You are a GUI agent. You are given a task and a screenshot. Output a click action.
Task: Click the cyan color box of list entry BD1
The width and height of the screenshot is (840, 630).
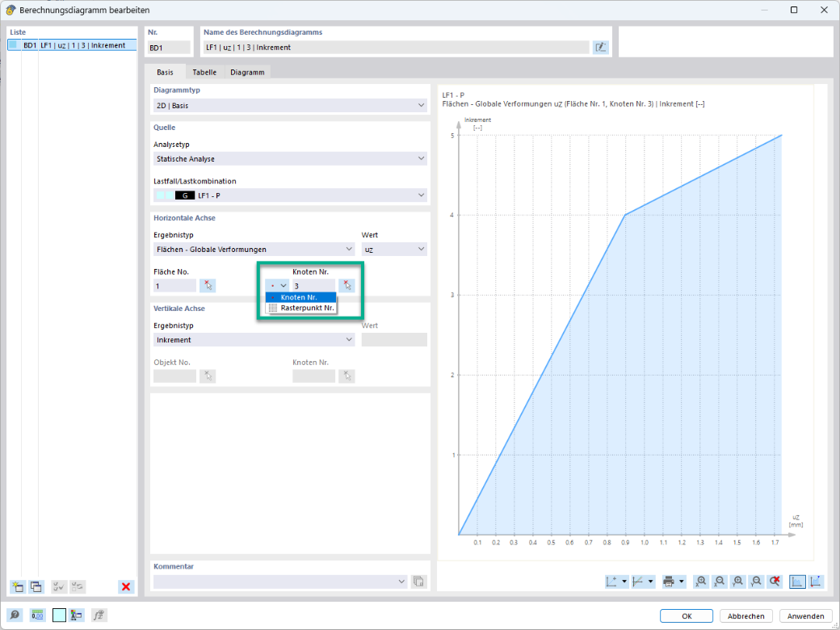click(x=13, y=45)
